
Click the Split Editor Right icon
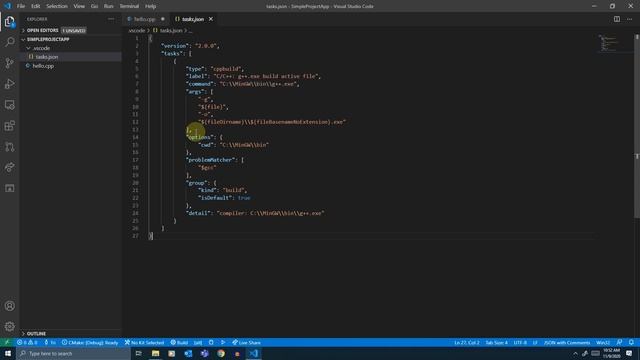tap(617, 19)
